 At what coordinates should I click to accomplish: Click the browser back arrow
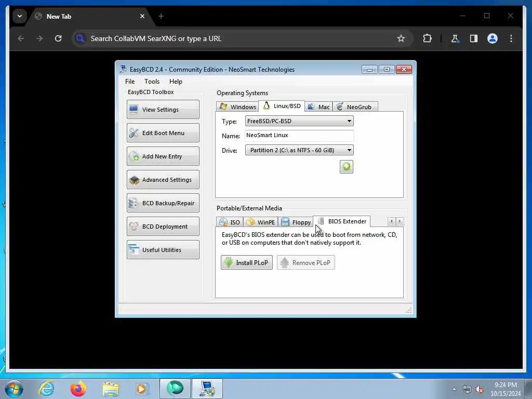[x=21, y=38]
